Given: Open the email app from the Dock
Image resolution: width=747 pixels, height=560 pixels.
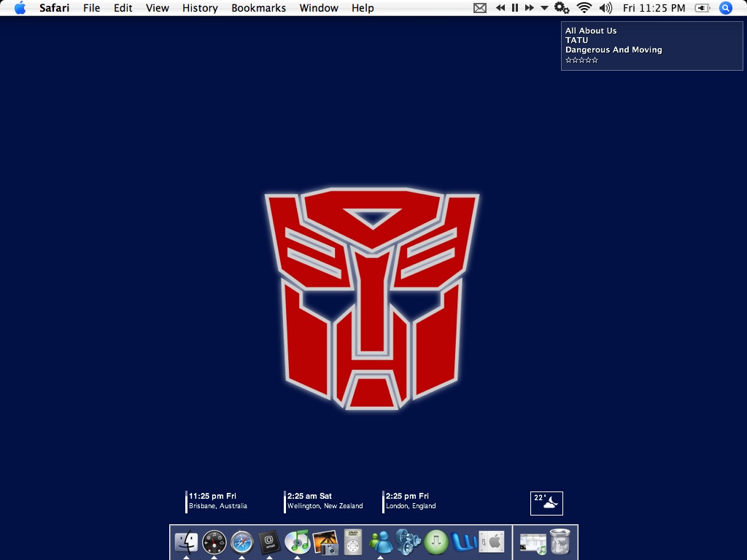Looking at the screenshot, I should tap(269, 542).
